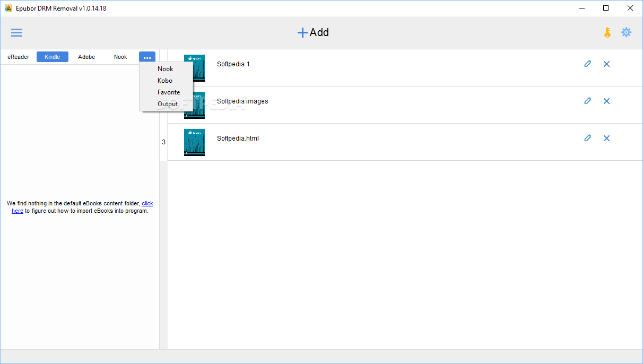Select the Softpedia images book title

(242, 101)
